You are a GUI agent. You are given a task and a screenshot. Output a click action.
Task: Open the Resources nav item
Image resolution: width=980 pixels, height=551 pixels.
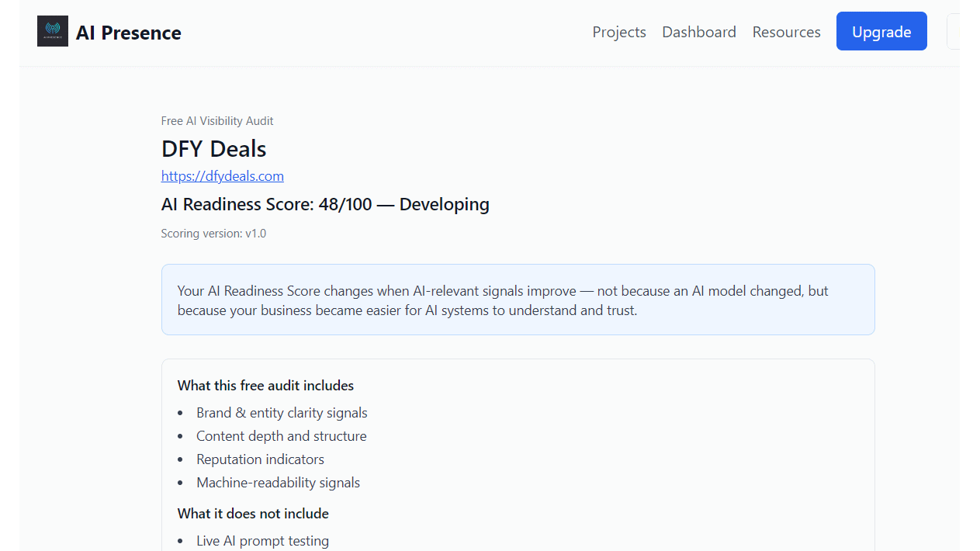(x=786, y=32)
